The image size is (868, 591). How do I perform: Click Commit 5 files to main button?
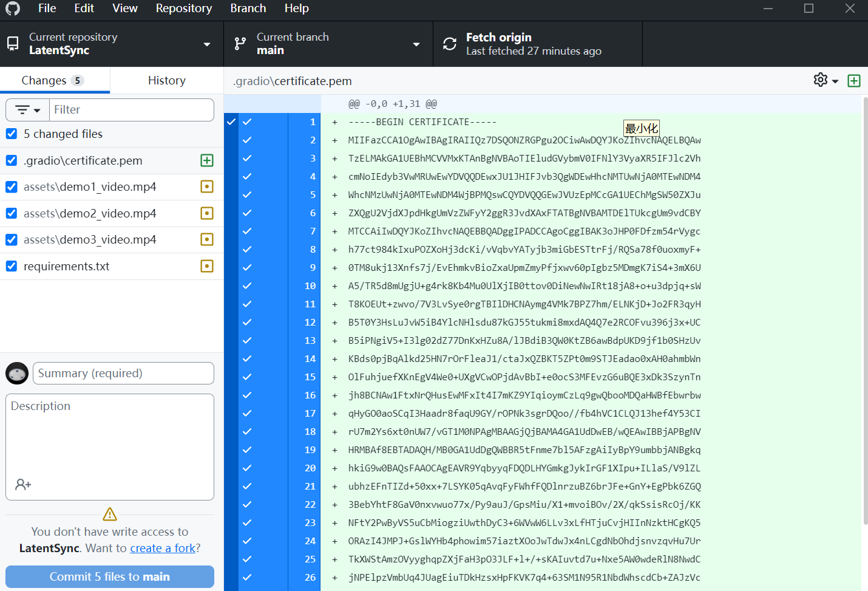pyautogui.click(x=110, y=576)
